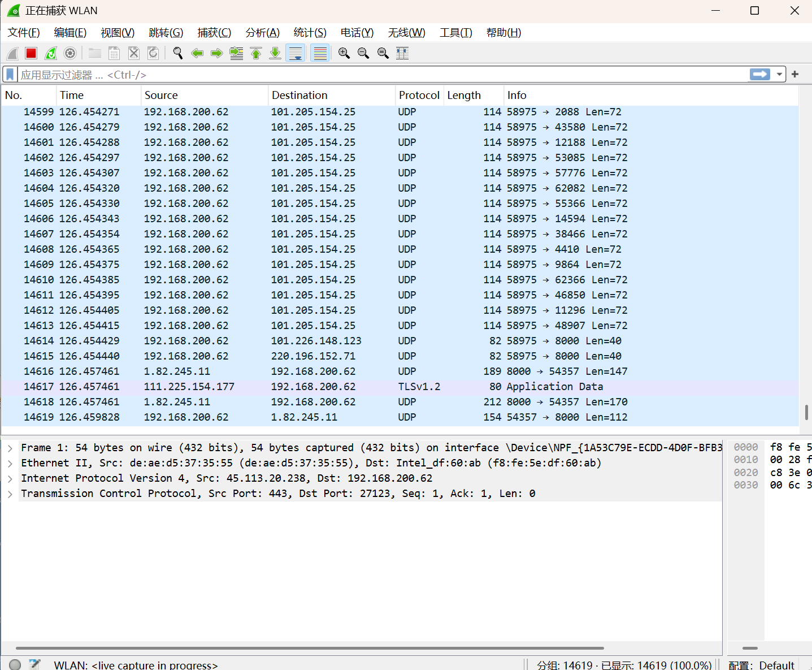The width and height of the screenshot is (812, 670).
Task: Jump to the first packet
Action: tap(256, 53)
